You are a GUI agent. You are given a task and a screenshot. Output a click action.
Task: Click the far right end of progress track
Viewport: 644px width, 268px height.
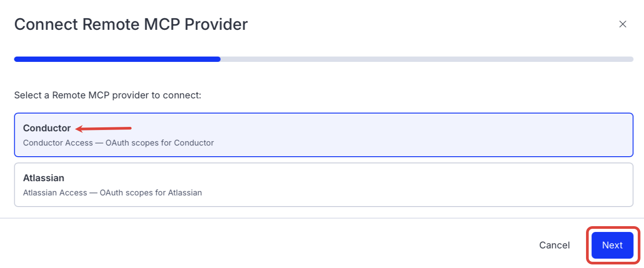[x=631, y=59]
